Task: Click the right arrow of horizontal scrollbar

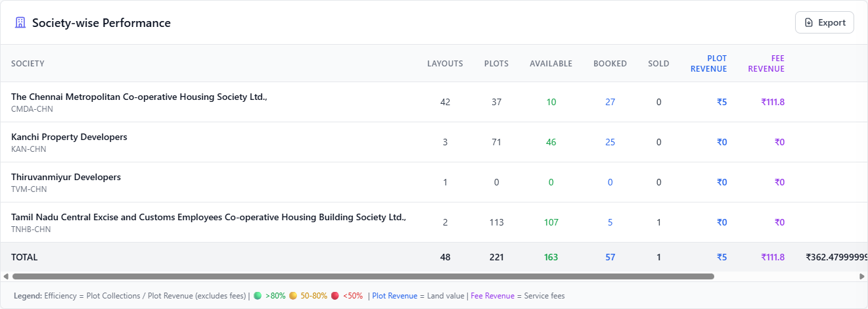Action: pos(862,277)
